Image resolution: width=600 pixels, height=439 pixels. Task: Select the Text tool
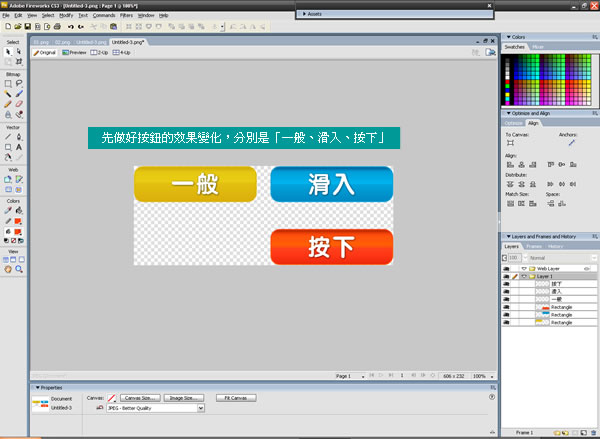click(x=19, y=147)
